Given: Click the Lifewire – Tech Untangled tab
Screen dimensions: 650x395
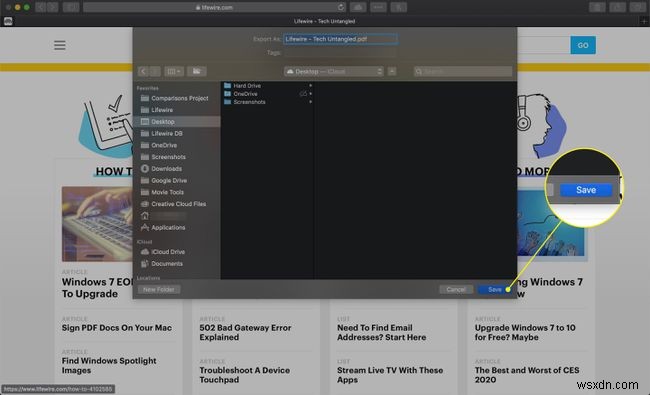Looking at the screenshot, I should pyautogui.click(x=325, y=21).
